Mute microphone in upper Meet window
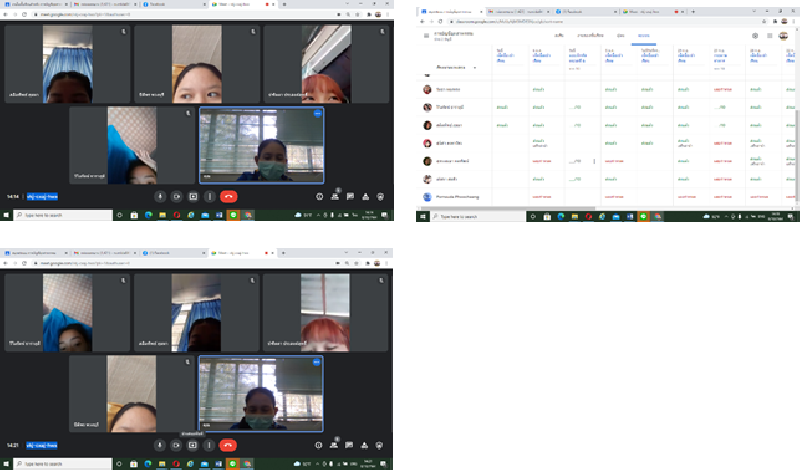Image resolution: width=800 pixels, height=470 pixels. click(x=160, y=197)
